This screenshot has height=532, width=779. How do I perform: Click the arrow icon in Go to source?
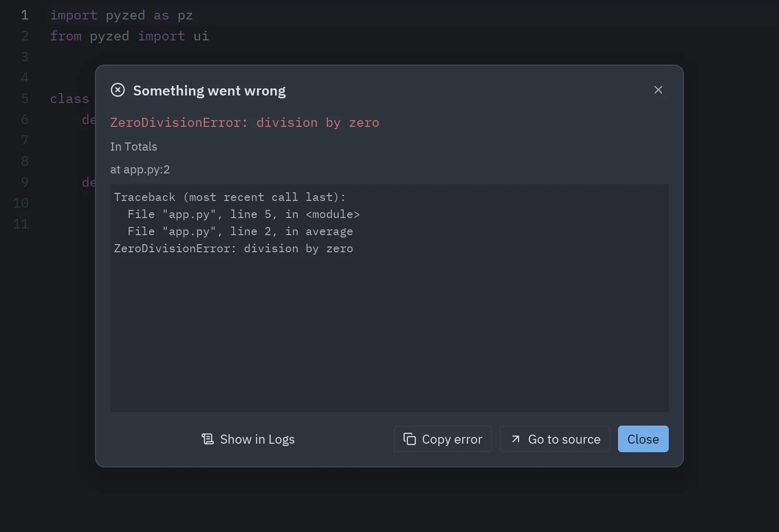tap(515, 439)
